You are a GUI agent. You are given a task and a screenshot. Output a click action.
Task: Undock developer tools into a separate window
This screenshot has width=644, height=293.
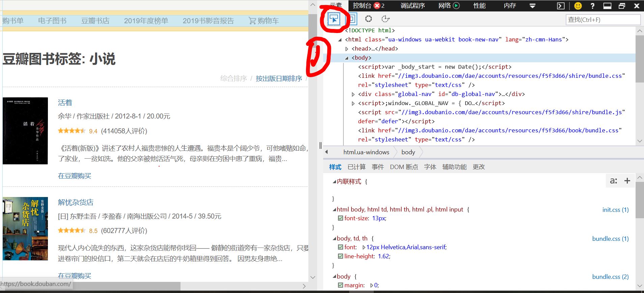click(622, 6)
